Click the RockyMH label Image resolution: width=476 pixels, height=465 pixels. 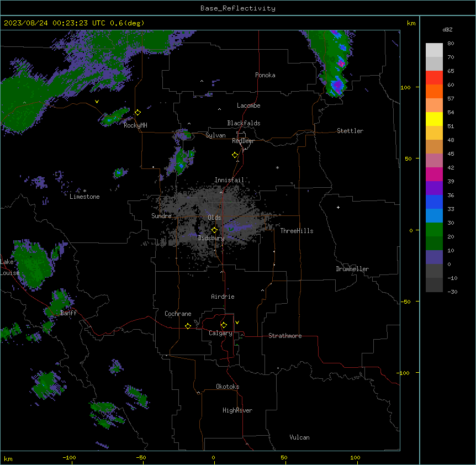[135, 125]
